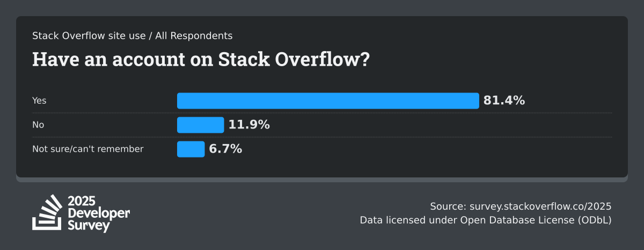Image resolution: width=644 pixels, height=250 pixels.
Task: Click the "2025 Developer Survey" logo text
Action: coord(98,213)
